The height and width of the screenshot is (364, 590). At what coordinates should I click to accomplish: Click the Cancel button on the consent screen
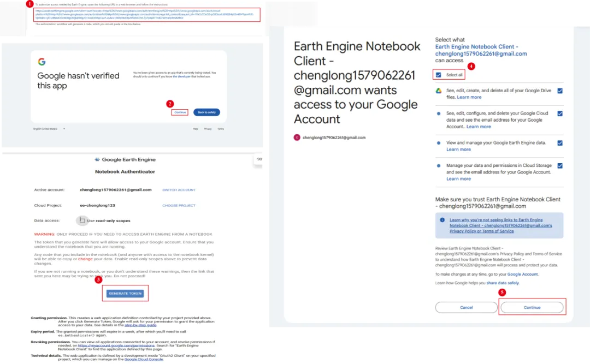tap(466, 307)
